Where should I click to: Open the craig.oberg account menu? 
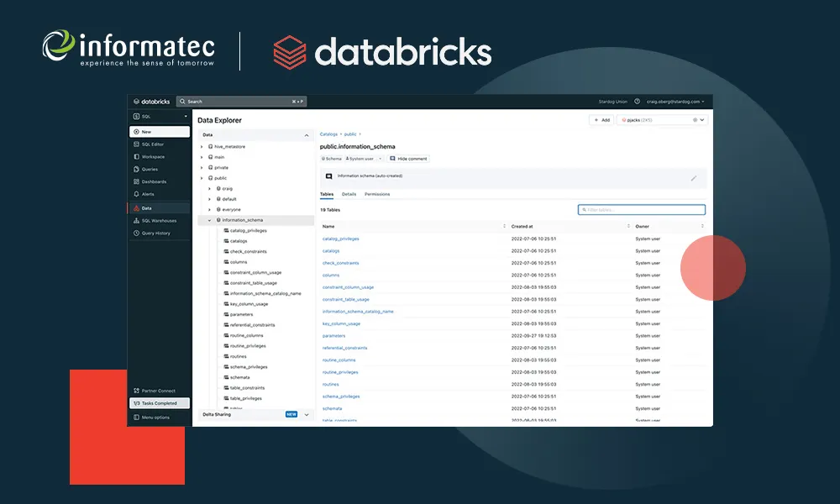[675, 102]
